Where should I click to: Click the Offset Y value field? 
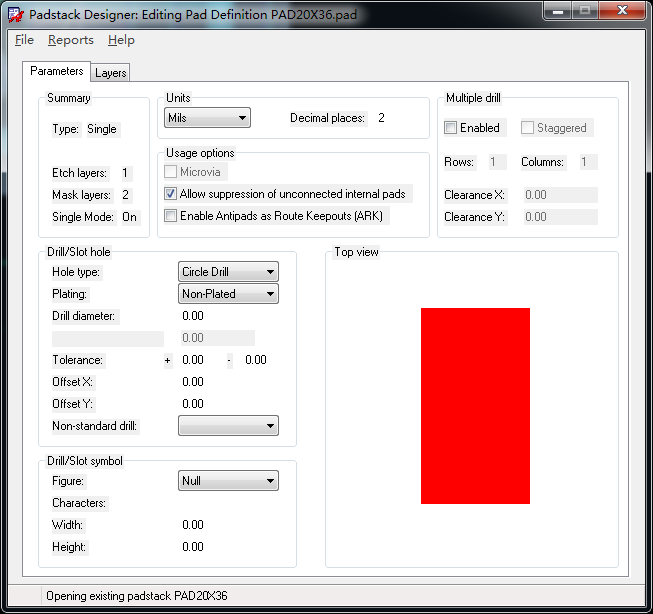click(x=193, y=404)
